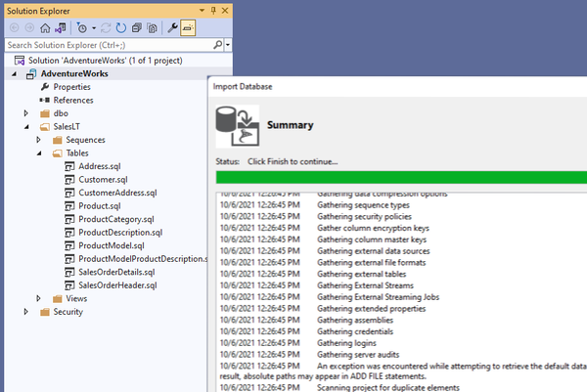Image resolution: width=587 pixels, height=392 pixels.
Task: Click the search magnifier icon
Action: (217, 45)
